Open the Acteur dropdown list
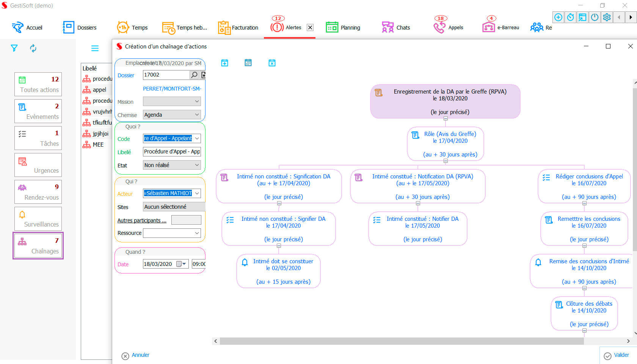This screenshot has width=637, height=364. coord(197,193)
